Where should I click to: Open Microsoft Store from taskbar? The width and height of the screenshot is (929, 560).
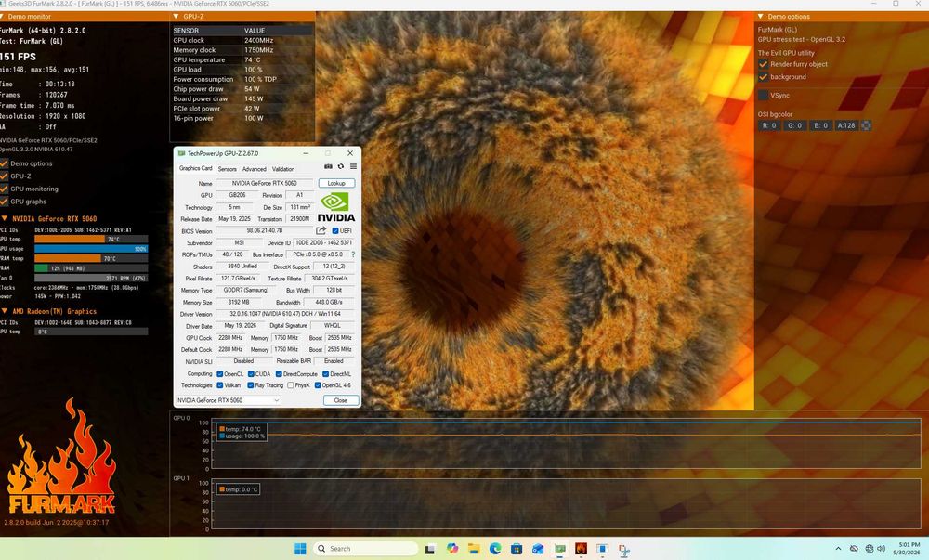(x=517, y=549)
